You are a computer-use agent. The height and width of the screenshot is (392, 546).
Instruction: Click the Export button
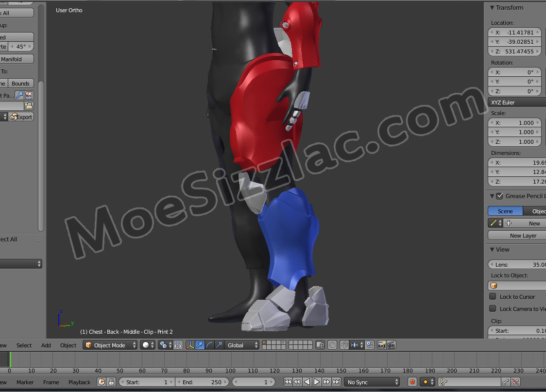pyautogui.click(x=21, y=117)
